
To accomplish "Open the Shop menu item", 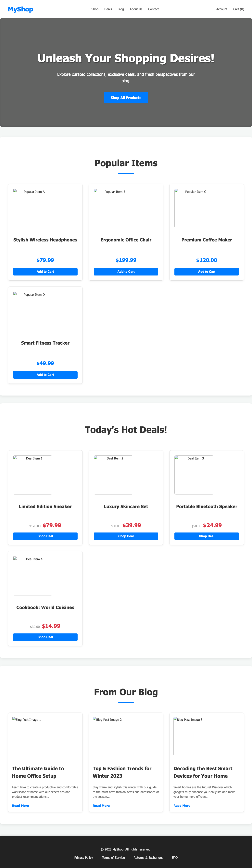I will pyautogui.click(x=95, y=9).
